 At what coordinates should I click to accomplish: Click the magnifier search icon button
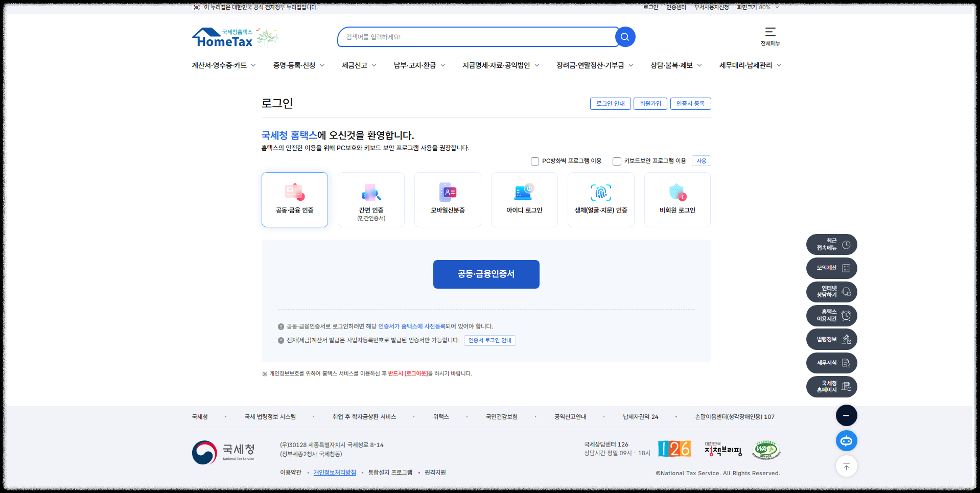click(625, 37)
